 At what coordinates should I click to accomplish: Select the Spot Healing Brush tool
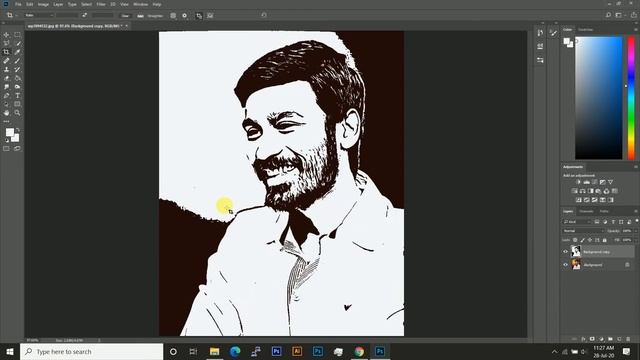click(x=7, y=61)
